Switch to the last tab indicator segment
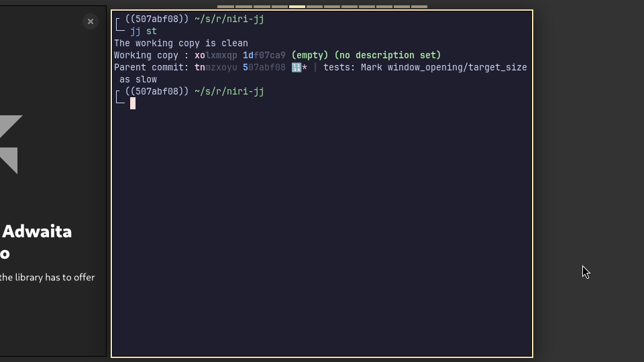The image size is (644, 362). tap(419, 7)
